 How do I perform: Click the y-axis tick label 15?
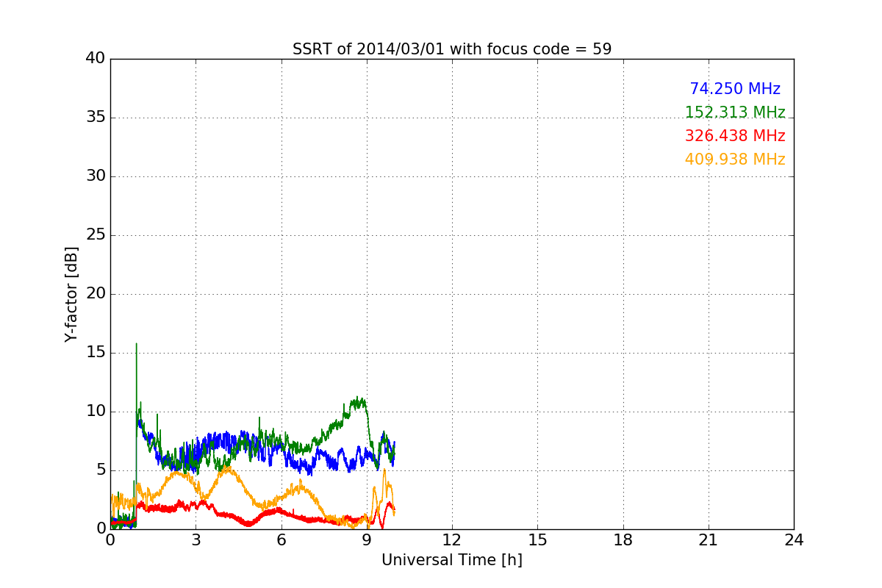coord(96,353)
